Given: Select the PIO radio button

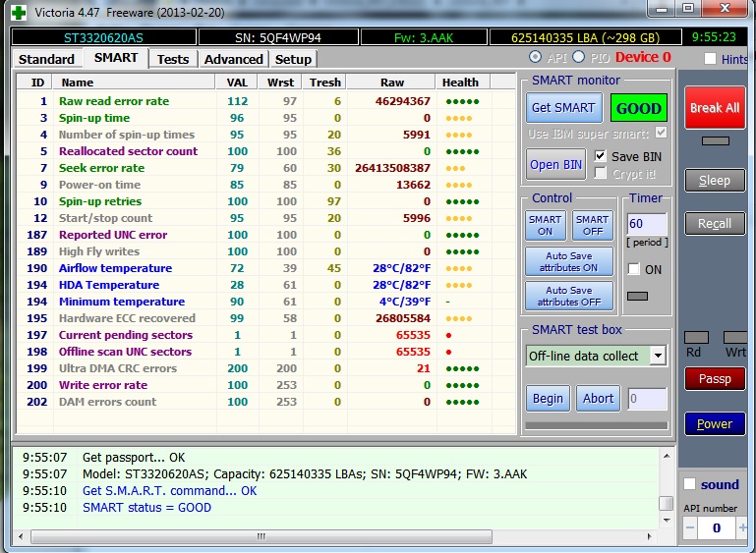Looking at the screenshot, I should click(579, 57).
